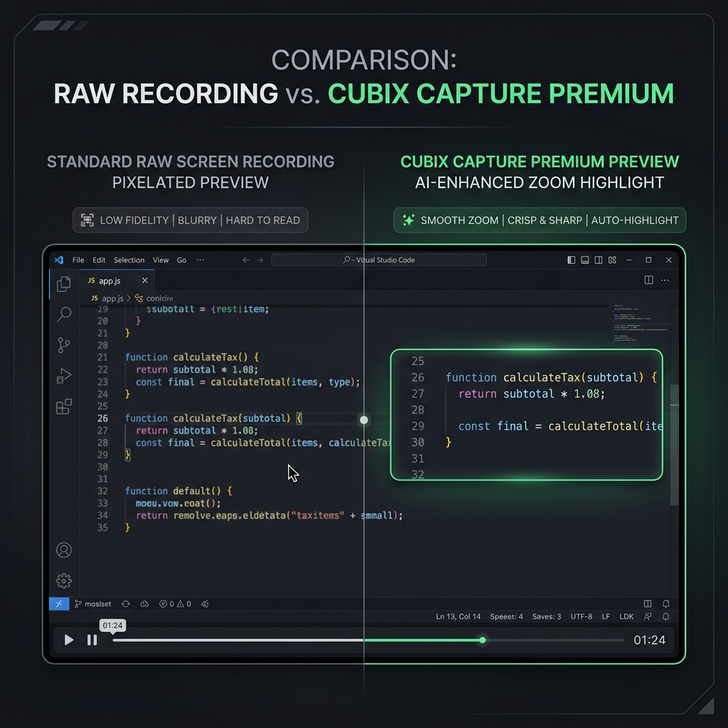Click the function default() line
Viewport: 728px width, 728px height.
pos(178,491)
